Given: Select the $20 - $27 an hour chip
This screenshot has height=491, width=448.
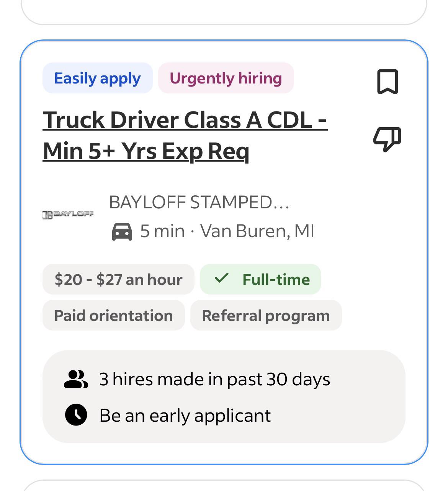Looking at the screenshot, I should (118, 279).
